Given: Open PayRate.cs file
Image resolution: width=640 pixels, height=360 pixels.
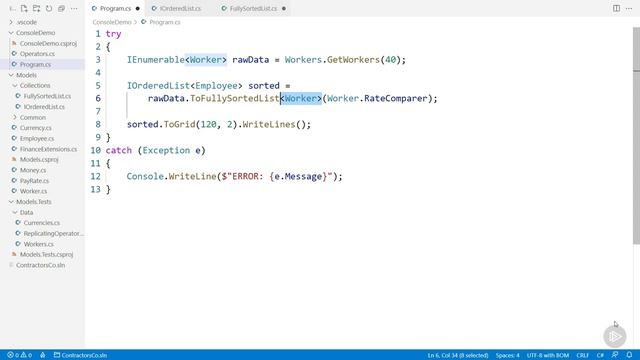Looking at the screenshot, I should tap(34, 181).
